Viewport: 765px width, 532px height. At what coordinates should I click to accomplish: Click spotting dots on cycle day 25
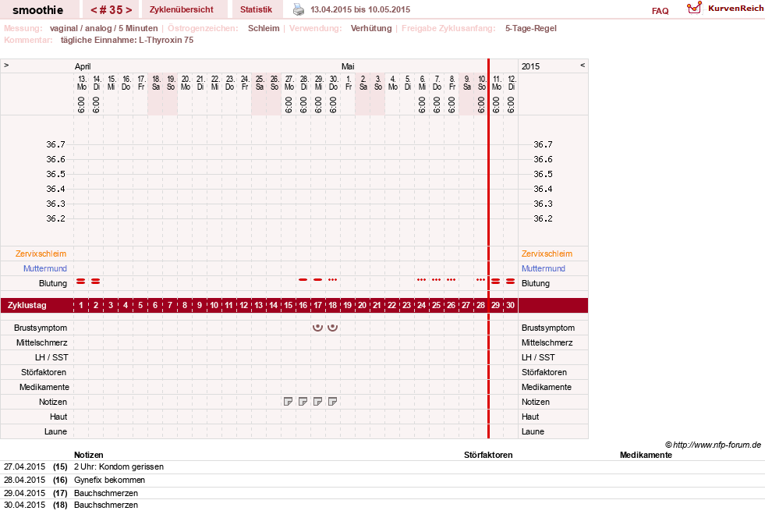click(x=436, y=280)
